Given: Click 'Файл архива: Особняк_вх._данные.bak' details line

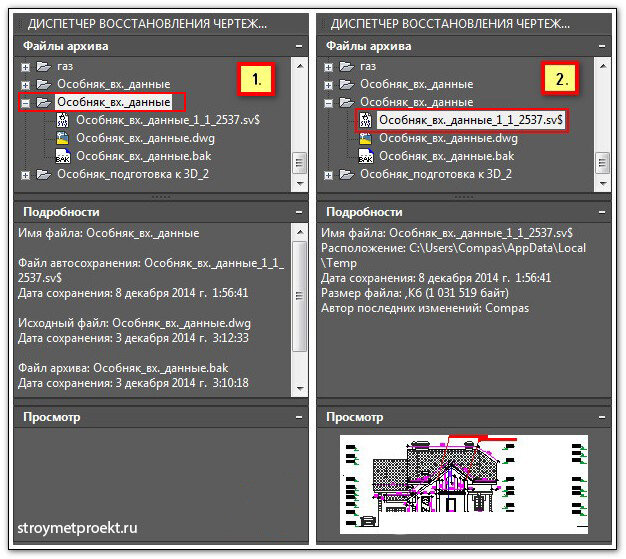Looking at the screenshot, I should pyautogui.click(x=123, y=368).
